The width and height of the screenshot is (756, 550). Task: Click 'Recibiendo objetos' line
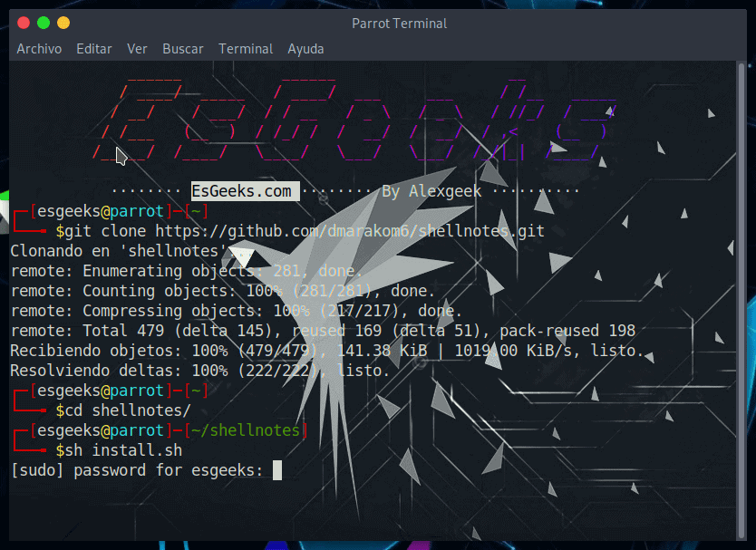tap(327, 351)
